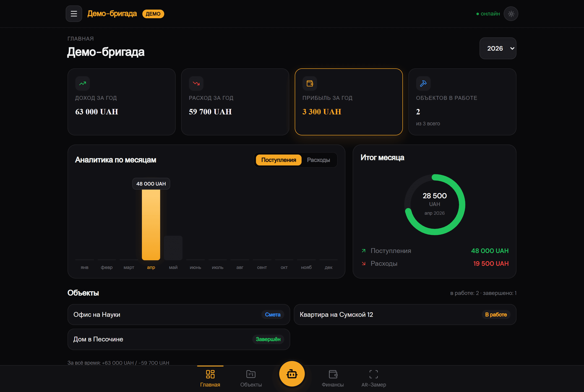Viewport: 584px width, 392px height.
Task: Click the янв month label
Action: (x=85, y=268)
